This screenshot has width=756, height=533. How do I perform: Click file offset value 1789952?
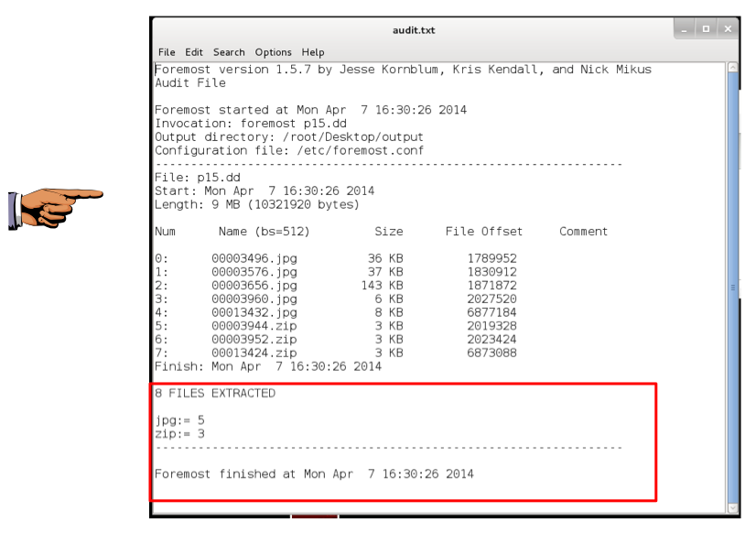[x=491, y=258]
